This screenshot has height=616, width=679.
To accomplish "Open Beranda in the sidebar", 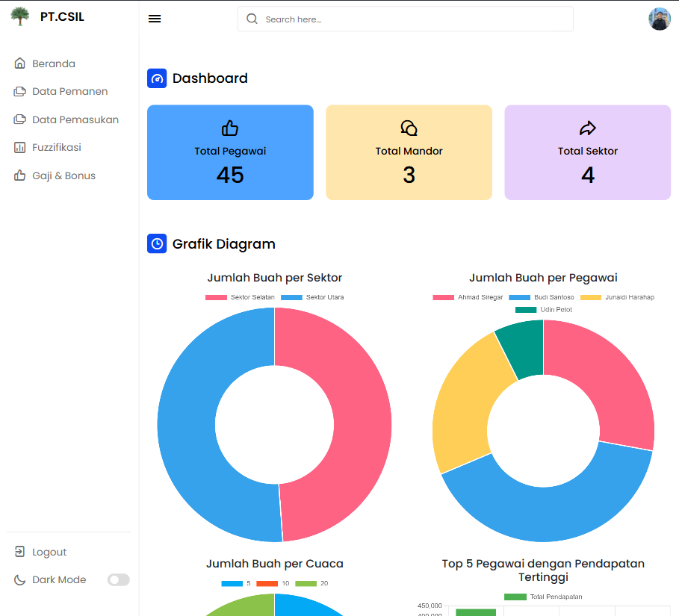I will click(53, 63).
